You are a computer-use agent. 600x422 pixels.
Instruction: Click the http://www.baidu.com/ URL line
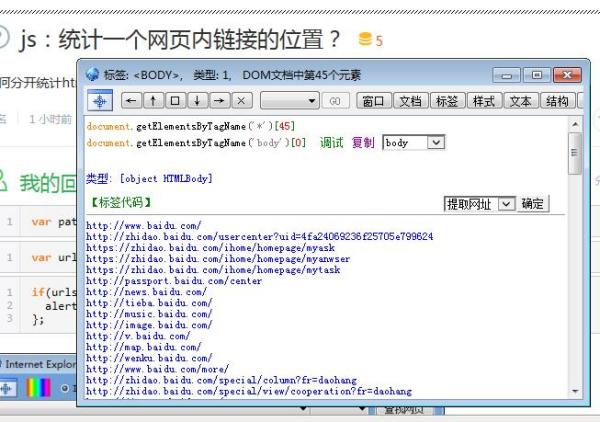click(143, 226)
